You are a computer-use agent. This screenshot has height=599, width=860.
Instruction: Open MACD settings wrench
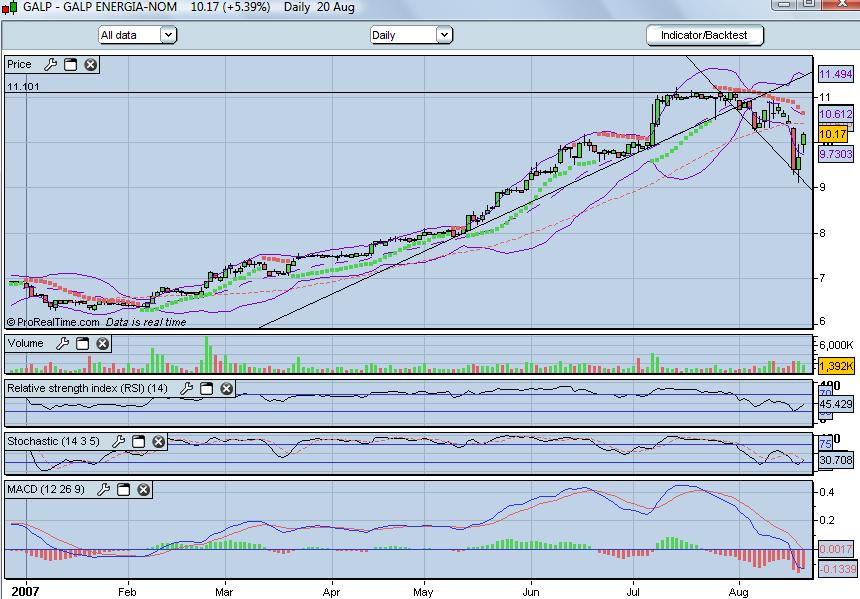click(104, 489)
